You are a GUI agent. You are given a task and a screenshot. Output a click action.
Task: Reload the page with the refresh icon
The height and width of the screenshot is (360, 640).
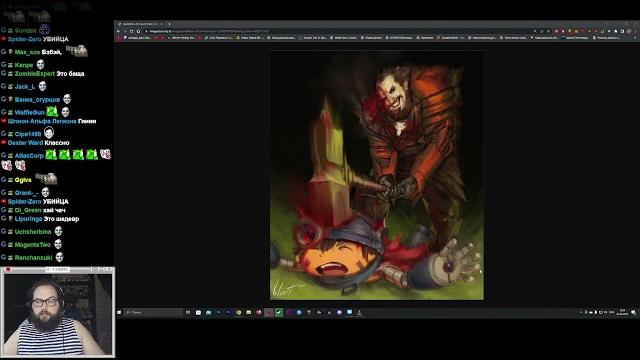(131, 31)
